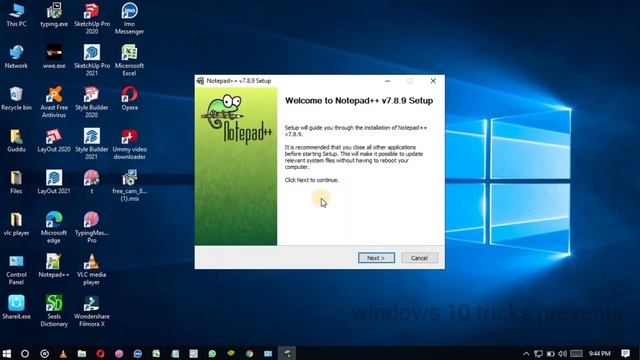Open the network status tray icon
This screenshot has height=360, width=640.
[x=538, y=353]
